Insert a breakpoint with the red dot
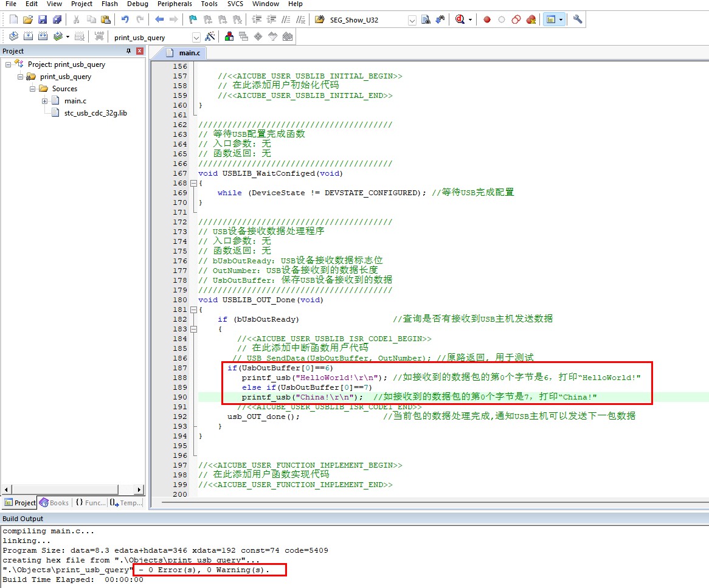The height and width of the screenshot is (588, 709). click(487, 19)
